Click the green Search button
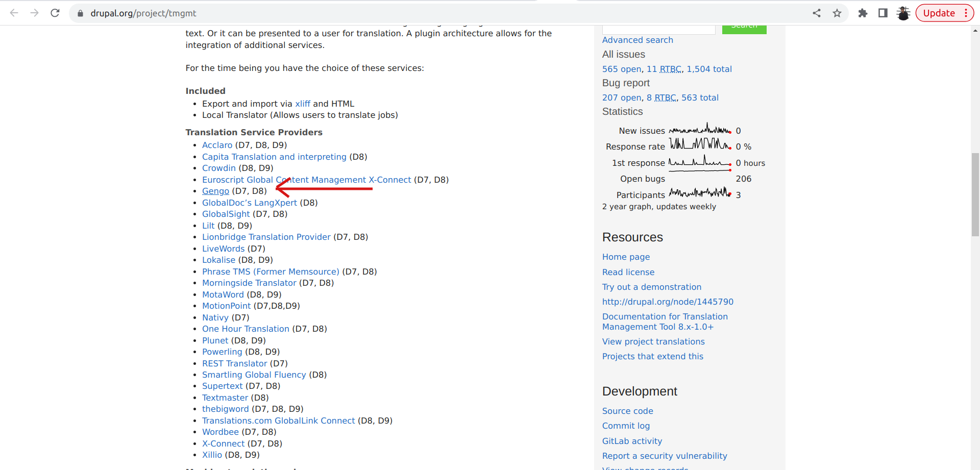 click(x=744, y=30)
